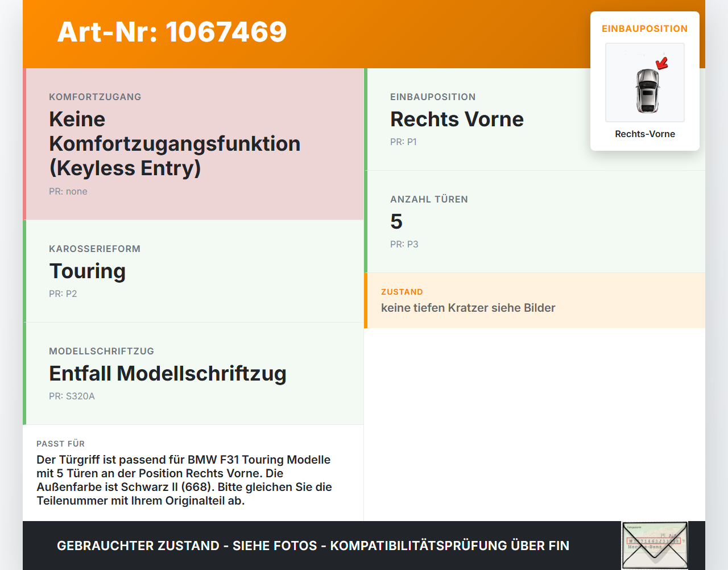Click the 'PR: P1' code

pos(403,142)
